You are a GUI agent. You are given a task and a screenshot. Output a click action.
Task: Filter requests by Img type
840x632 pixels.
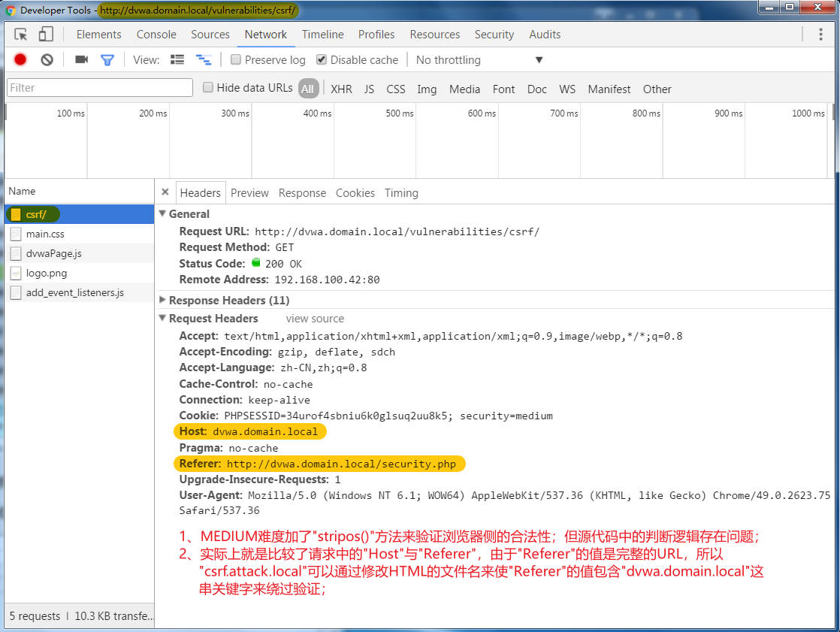point(427,89)
